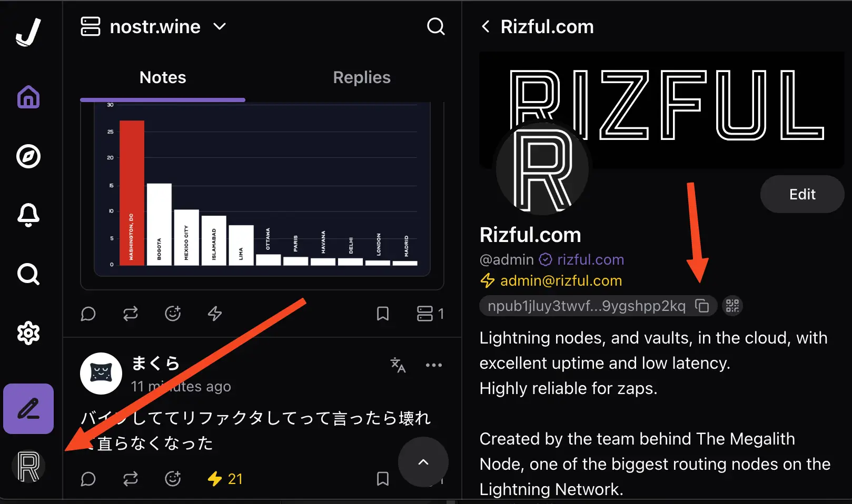Add emoji reaction to まくら note

[x=173, y=479]
